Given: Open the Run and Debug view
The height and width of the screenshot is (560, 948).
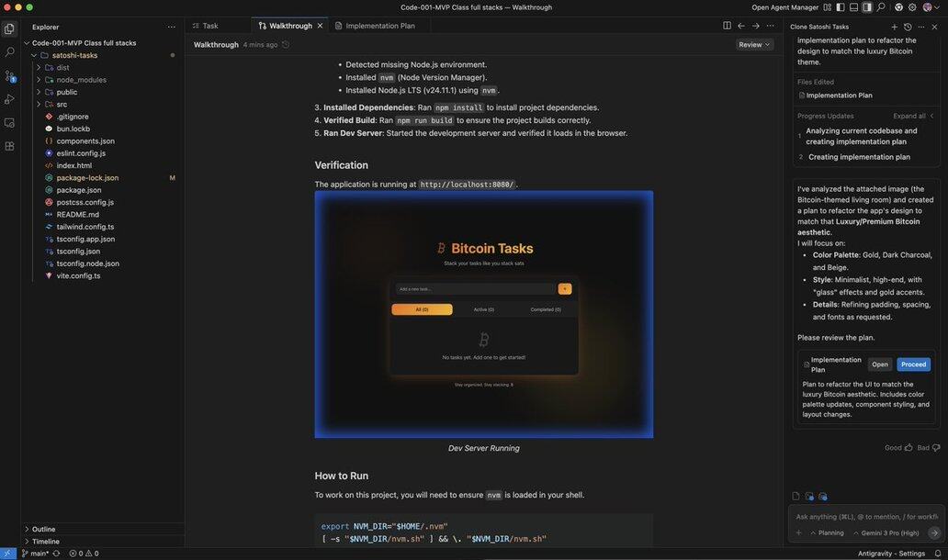Looking at the screenshot, I should (x=10, y=99).
